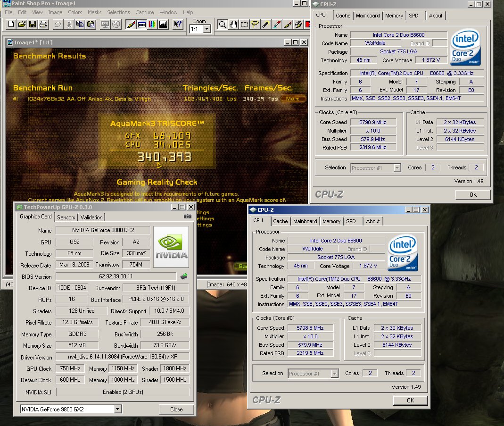
Task: Click the Undo arrow icon
Action: click(x=58, y=24)
